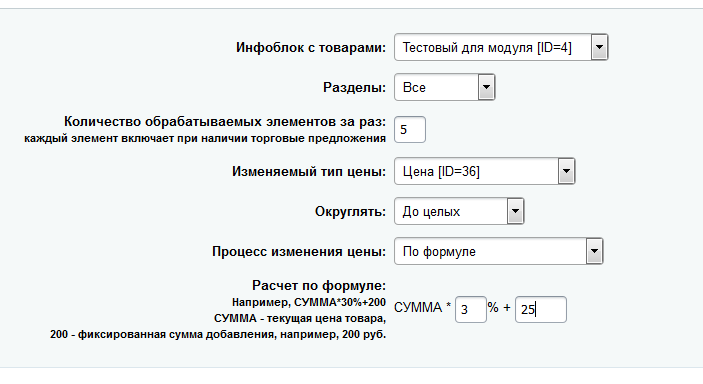
Task: Click the 'До целых' rounding value
Action: click(x=431, y=211)
